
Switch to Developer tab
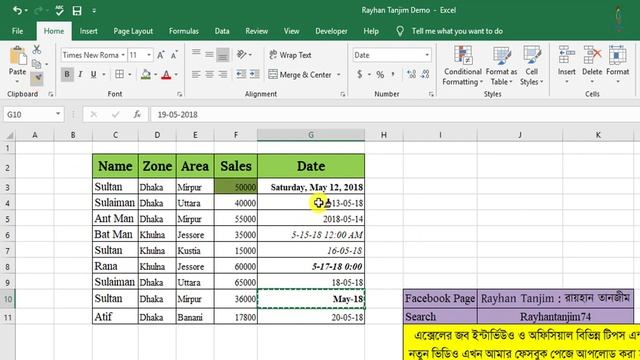click(331, 31)
